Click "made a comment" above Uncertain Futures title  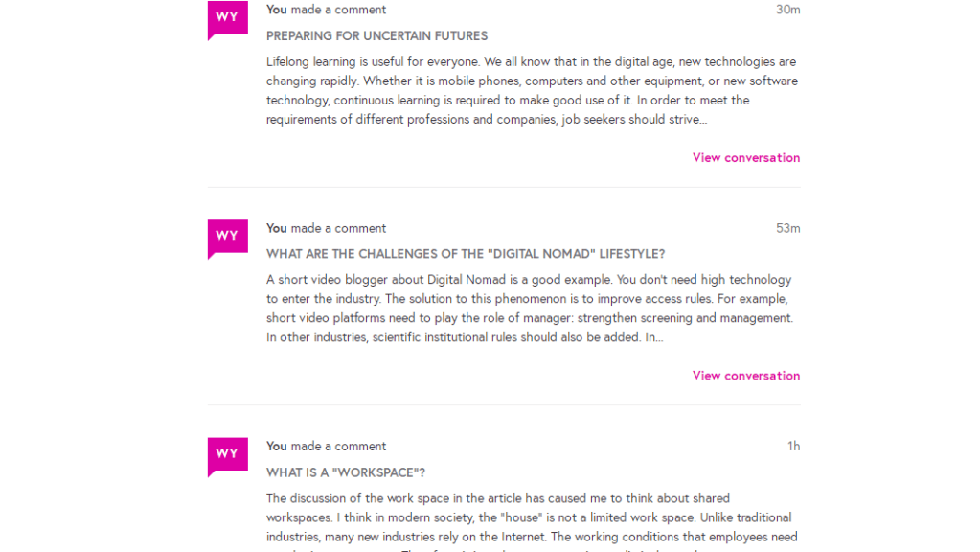click(x=338, y=10)
